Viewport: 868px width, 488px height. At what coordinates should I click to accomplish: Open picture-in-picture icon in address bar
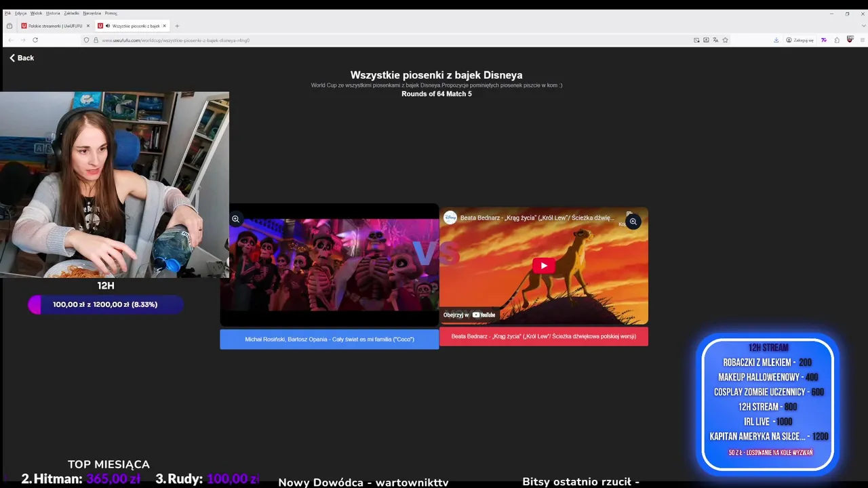696,40
